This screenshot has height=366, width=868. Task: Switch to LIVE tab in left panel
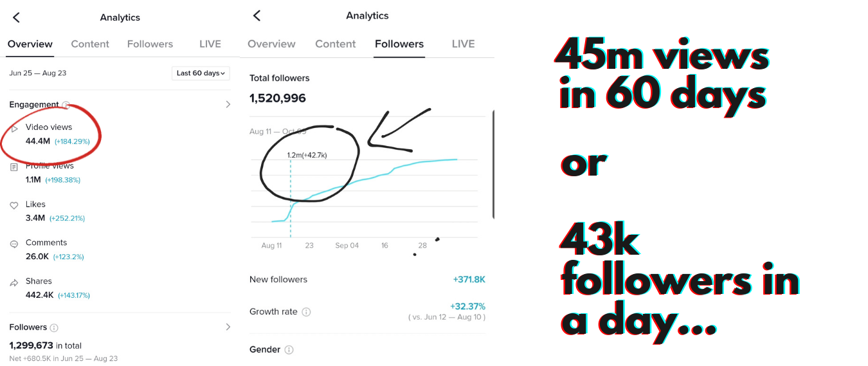pyautogui.click(x=210, y=44)
